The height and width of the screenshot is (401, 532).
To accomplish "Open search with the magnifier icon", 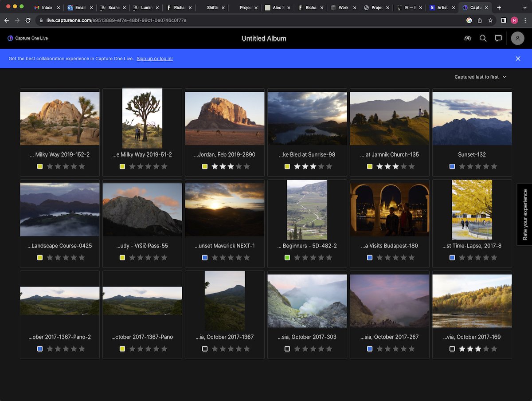I will [483, 38].
